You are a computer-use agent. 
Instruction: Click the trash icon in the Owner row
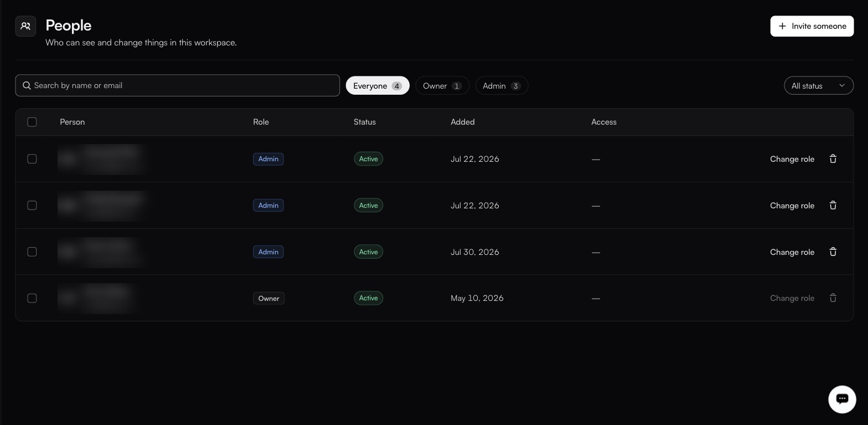[x=833, y=298]
